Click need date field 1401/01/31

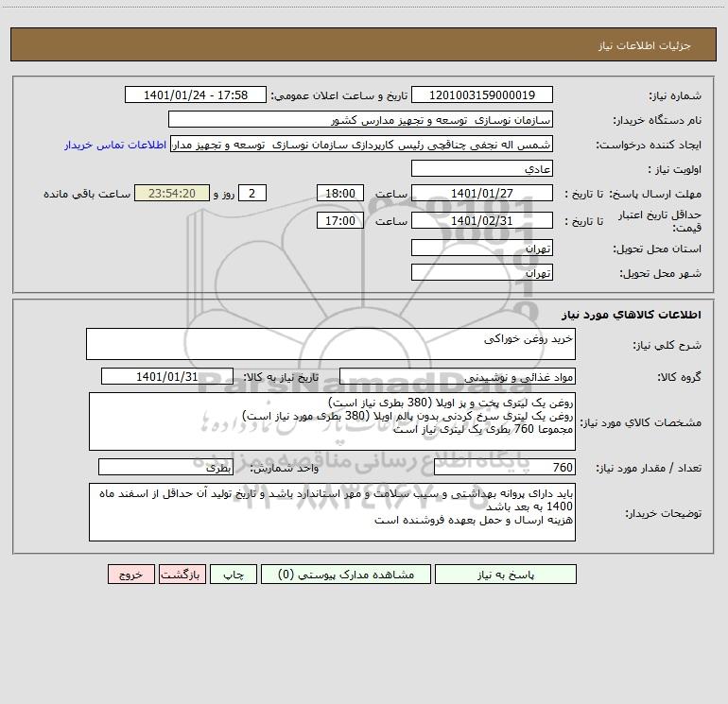click(x=167, y=376)
